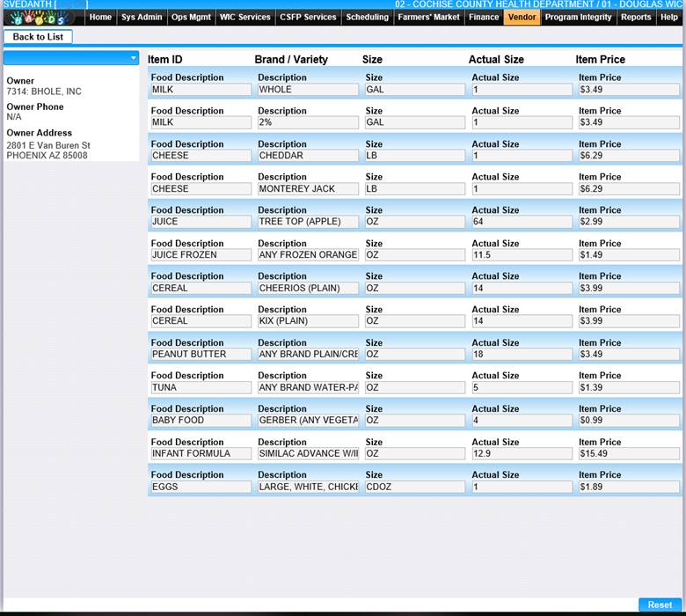Click the SVEDANTH username in the title bar
Viewport: 686px width, 616px height.
tap(27, 4)
